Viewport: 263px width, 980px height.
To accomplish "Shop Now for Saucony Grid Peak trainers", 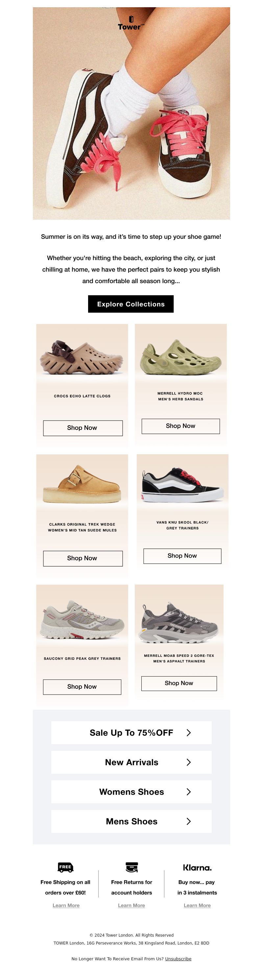I will [82, 687].
